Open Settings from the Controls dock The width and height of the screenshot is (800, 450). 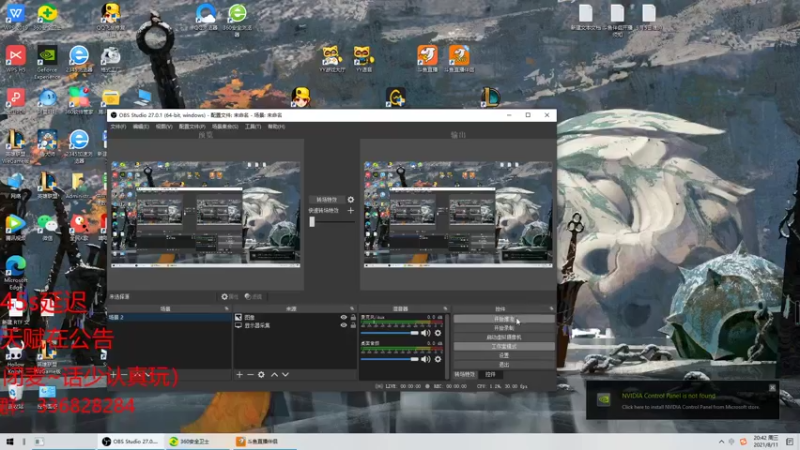click(504, 356)
